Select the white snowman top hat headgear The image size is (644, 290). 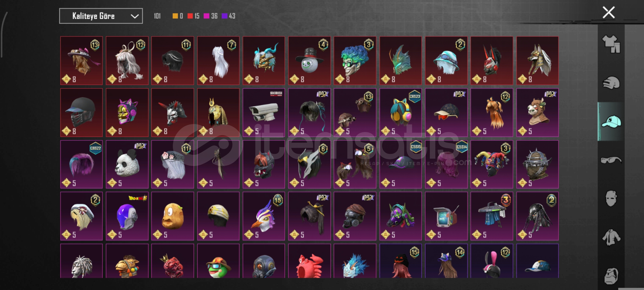(x=309, y=61)
